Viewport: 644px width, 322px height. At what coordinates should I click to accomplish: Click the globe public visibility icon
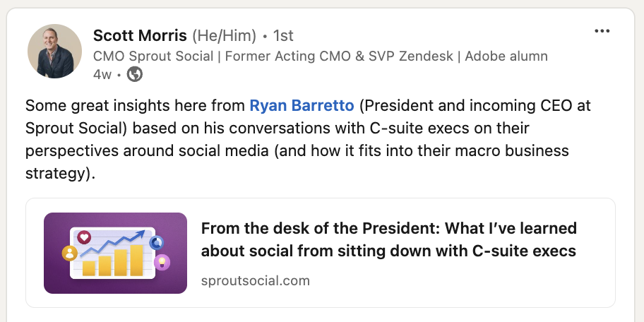point(135,74)
